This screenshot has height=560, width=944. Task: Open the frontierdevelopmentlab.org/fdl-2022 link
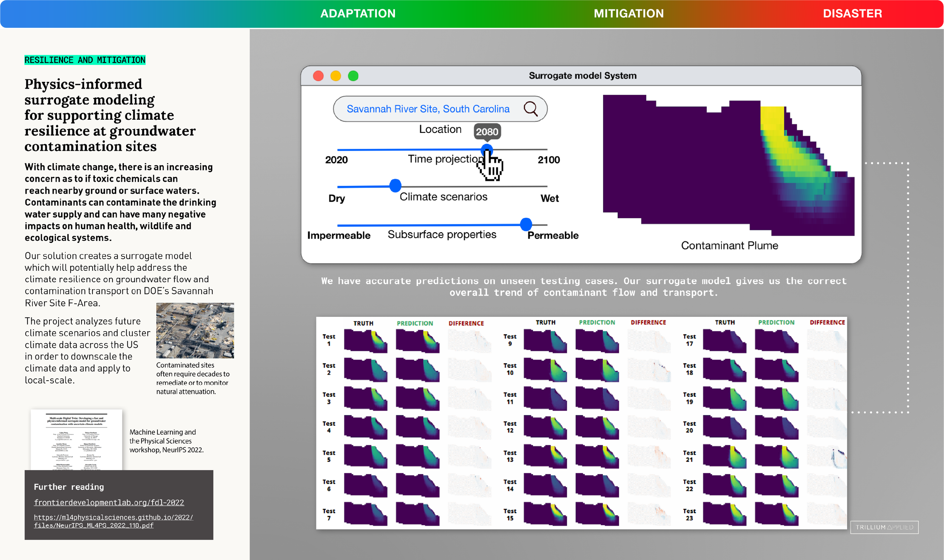pyautogui.click(x=109, y=502)
